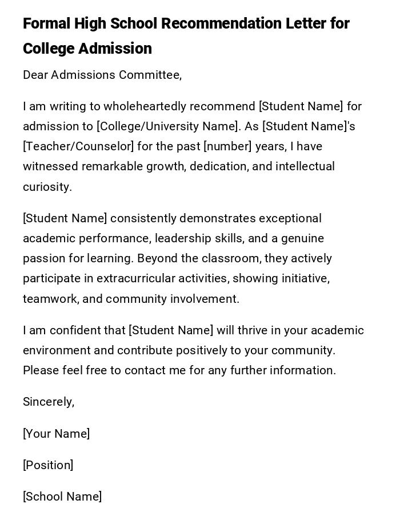This screenshot has width=400, height=532.
Task: Click the 'Dear Admissions Committee,' salutation
Action: [102, 75]
